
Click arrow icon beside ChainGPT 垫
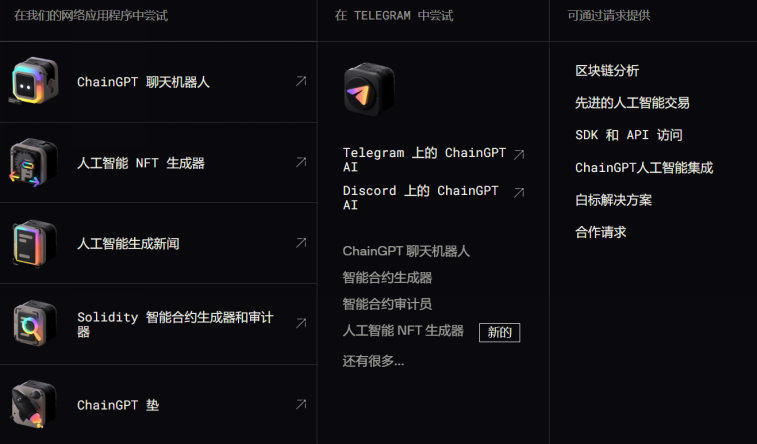tap(301, 404)
